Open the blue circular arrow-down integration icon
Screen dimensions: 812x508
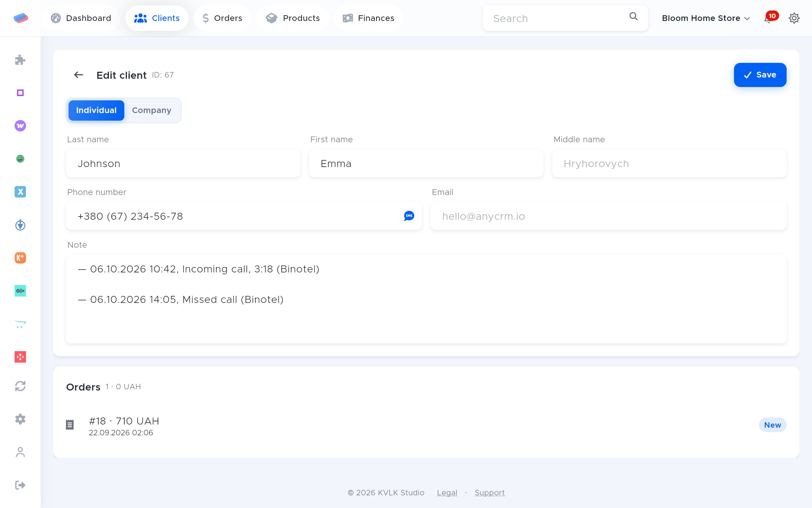tap(20, 225)
